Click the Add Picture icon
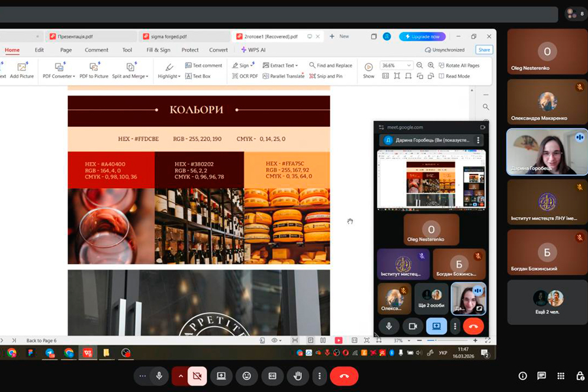 [x=22, y=67]
